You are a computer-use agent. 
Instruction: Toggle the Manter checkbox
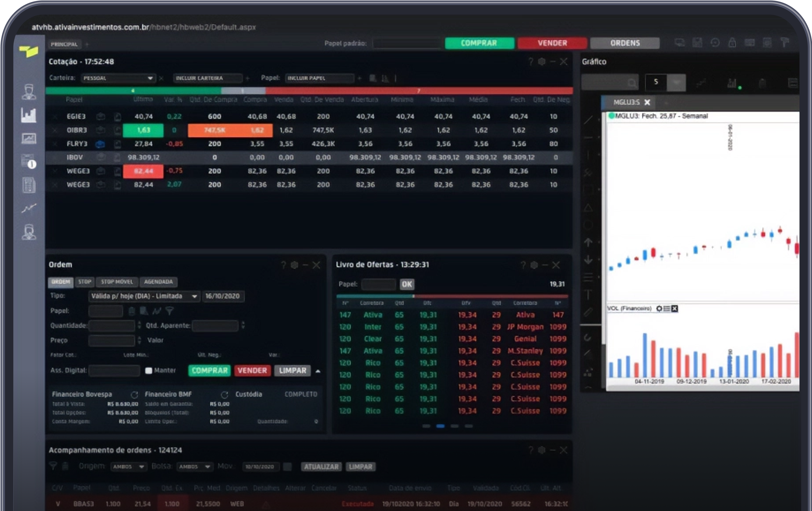pos(148,371)
